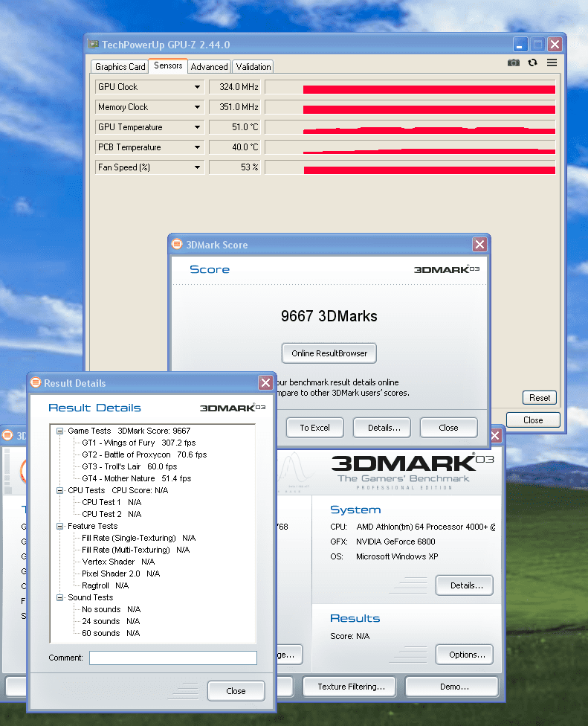The height and width of the screenshot is (726, 588).
Task: Click the Fan Speed sensor graph
Action: 410,167
